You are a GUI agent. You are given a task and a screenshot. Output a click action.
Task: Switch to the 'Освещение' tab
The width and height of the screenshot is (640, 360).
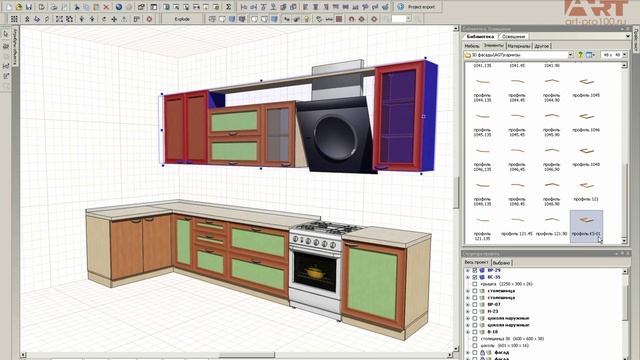pyautogui.click(x=513, y=36)
